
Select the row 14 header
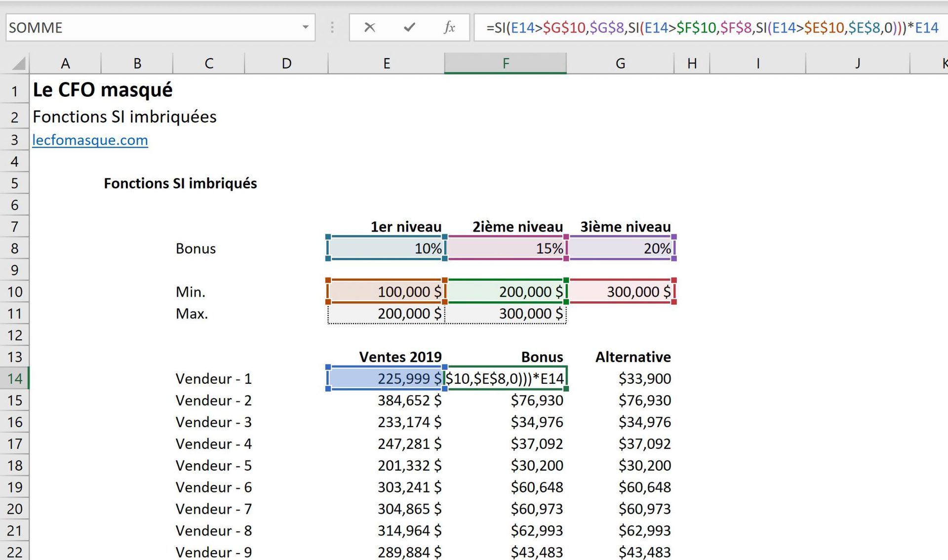click(x=15, y=379)
